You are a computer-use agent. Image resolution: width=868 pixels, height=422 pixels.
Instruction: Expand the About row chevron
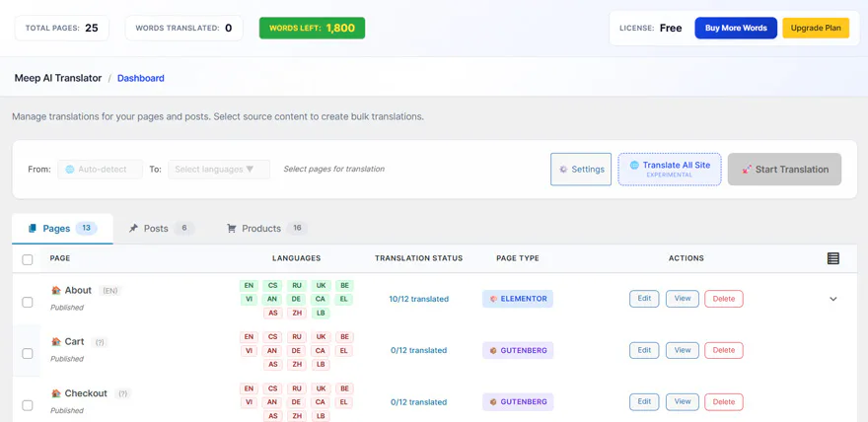(833, 299)
